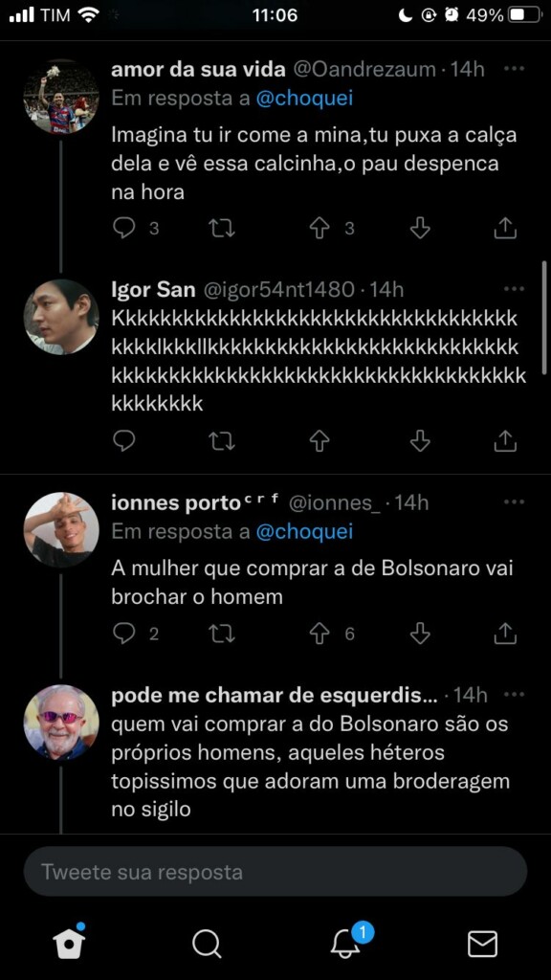551x980 pixels.
Task: Downvote Igor San's reply
Action: (x=420, y=441)
